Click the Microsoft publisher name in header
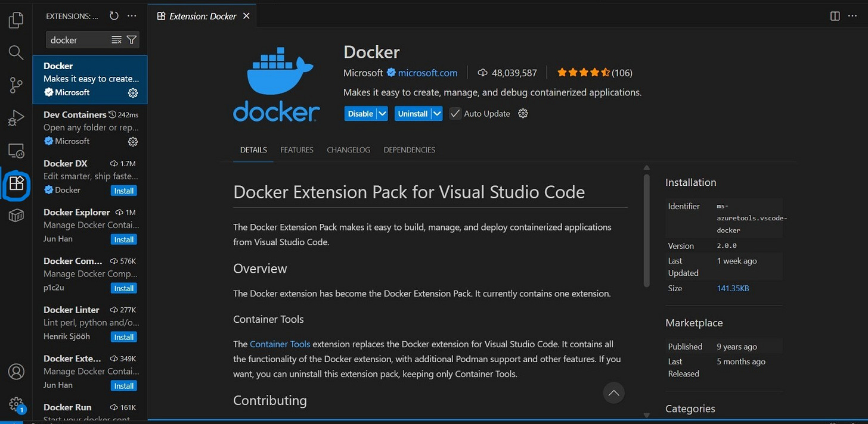The image size is (868, 424). pyautogui.click(x=363, y=73)
